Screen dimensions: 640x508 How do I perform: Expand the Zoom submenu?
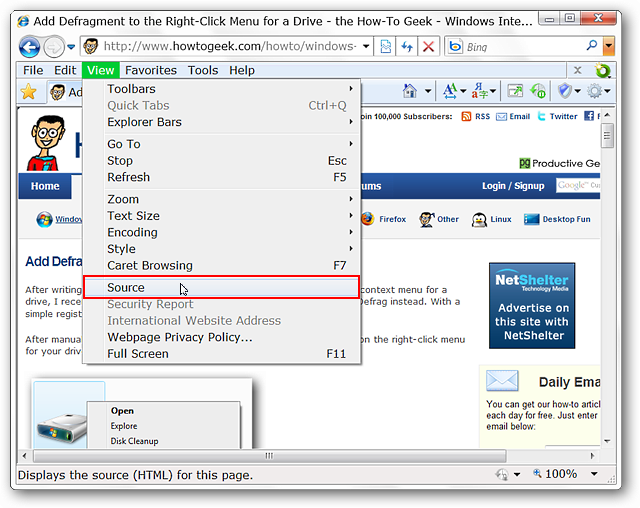pyautogui.click(x=222, y=199)
